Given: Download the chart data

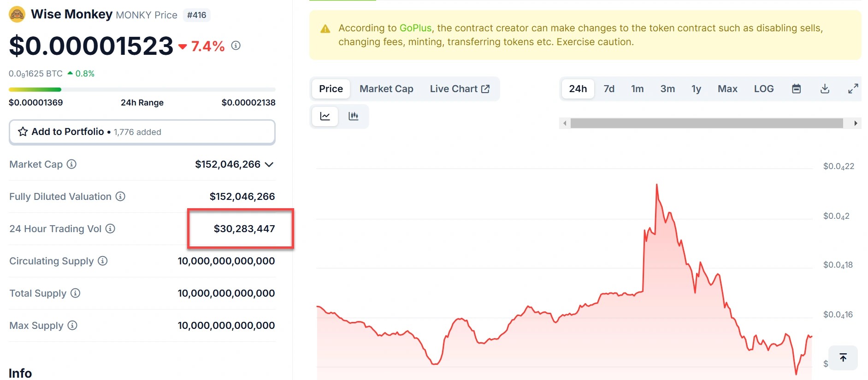Looking at the screenshot, I should [x=825, y=89].
